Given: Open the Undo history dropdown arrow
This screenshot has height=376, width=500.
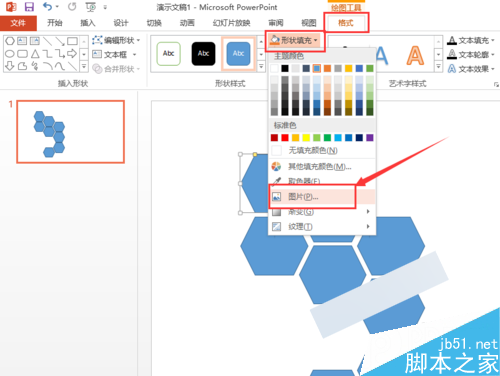Looking at the screenshot, I should 57,7.
